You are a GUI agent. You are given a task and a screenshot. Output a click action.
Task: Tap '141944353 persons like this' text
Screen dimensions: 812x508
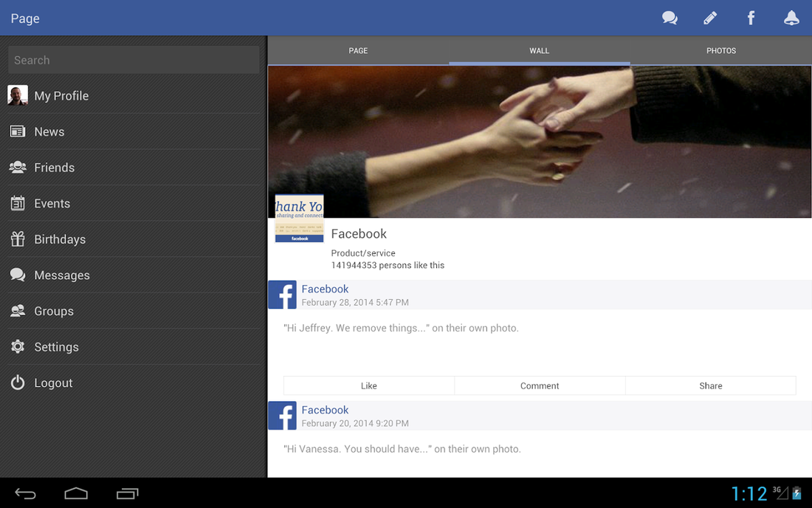(x=388, y=265)
